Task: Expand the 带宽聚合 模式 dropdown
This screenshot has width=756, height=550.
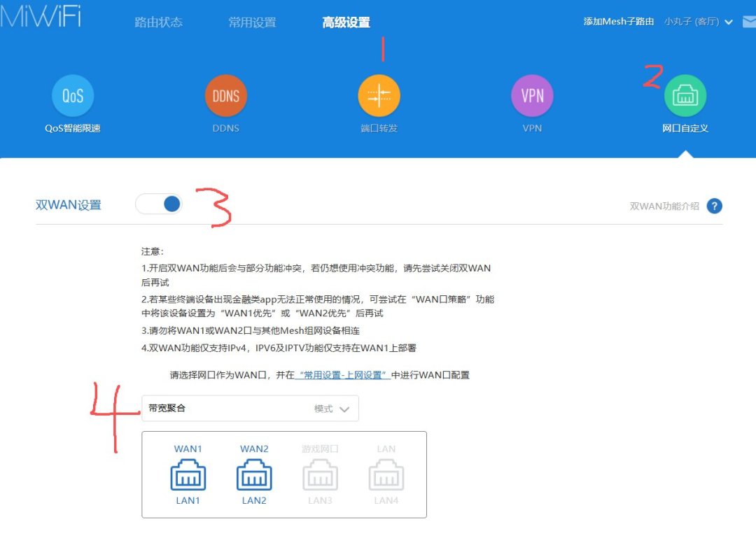Action: 250,408
